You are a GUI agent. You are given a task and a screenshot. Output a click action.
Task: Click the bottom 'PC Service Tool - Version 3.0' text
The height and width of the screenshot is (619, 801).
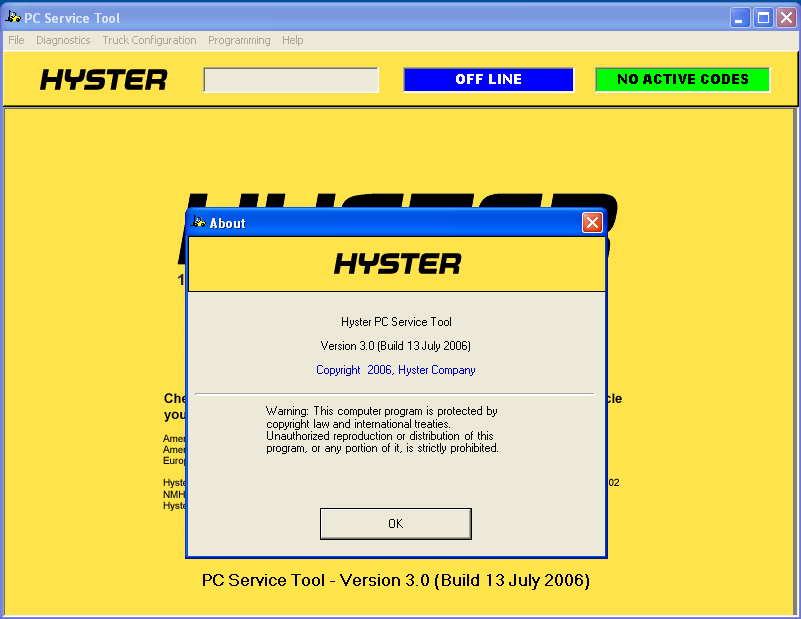(x=396, y=580)
